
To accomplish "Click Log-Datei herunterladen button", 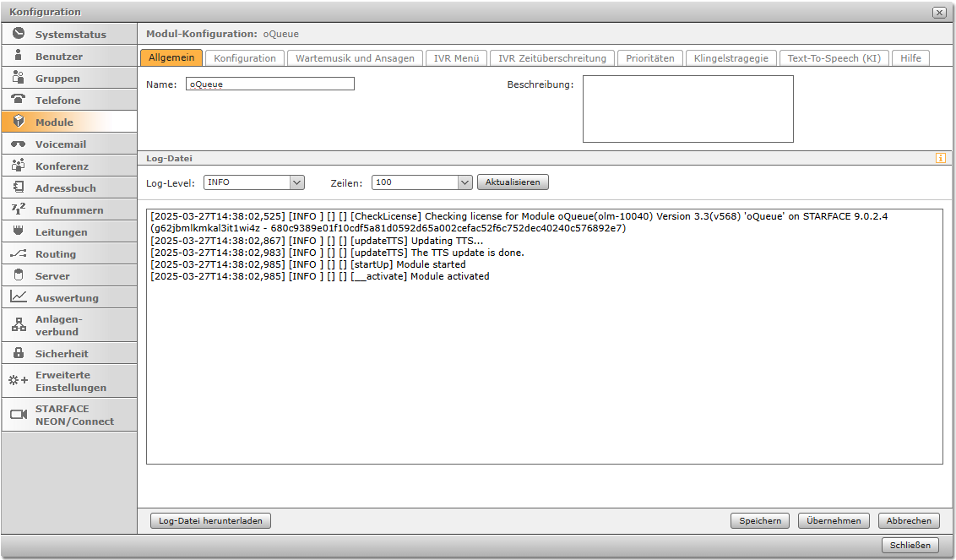I will click(x=210, y=521).
